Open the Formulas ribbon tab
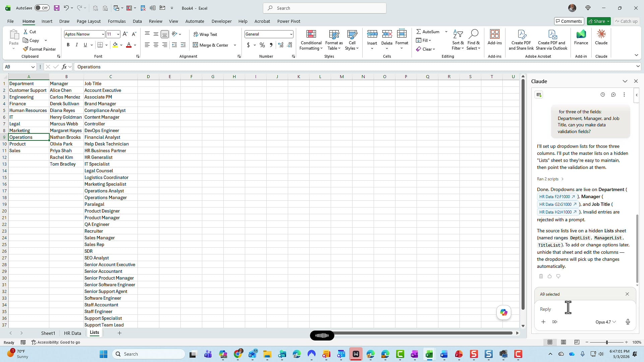The height and width of the screenshot is (362, 644). tap(117, 21)
